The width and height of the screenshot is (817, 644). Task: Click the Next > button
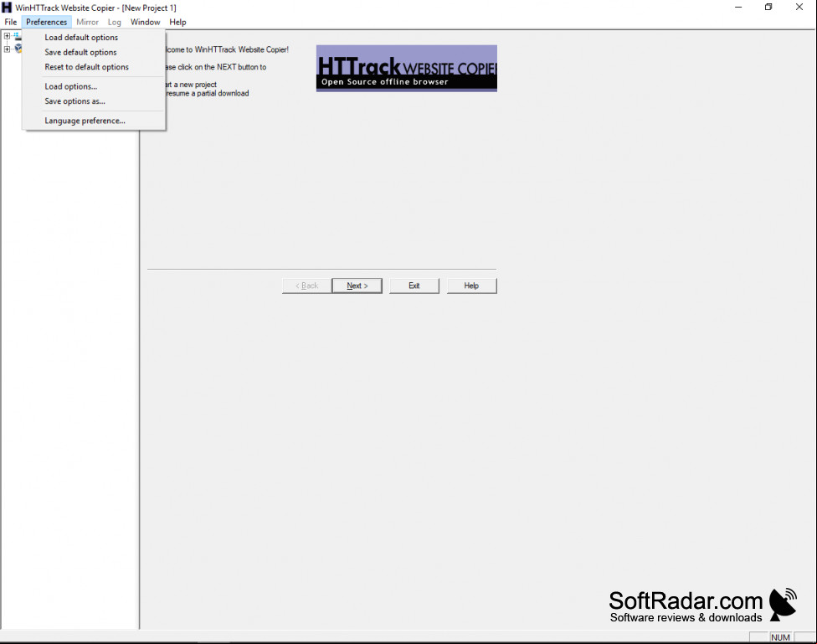pos(357,286)
